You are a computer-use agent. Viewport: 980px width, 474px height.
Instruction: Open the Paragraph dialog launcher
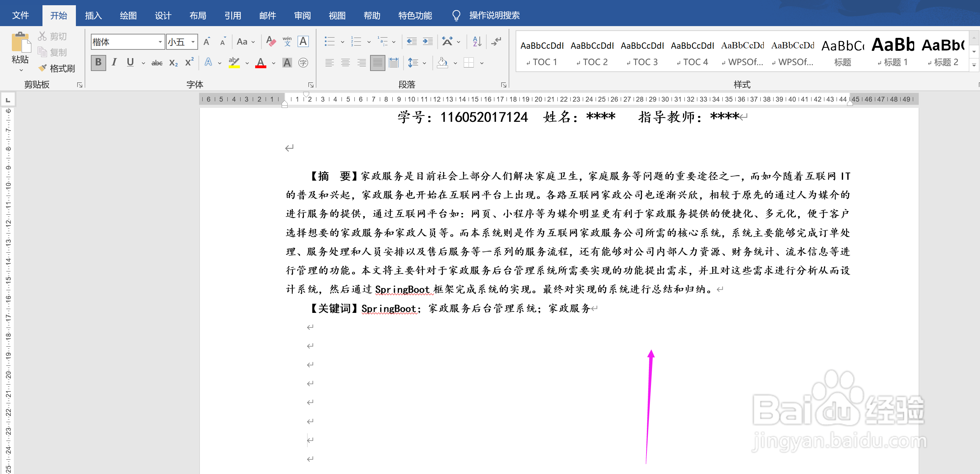click(x=504, y=85)
